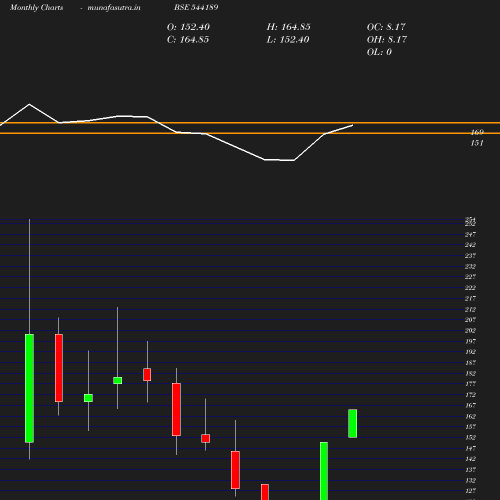Click the price axis label '202'
The height and width of the screenshot is (500, 500).
coord(470,330)
